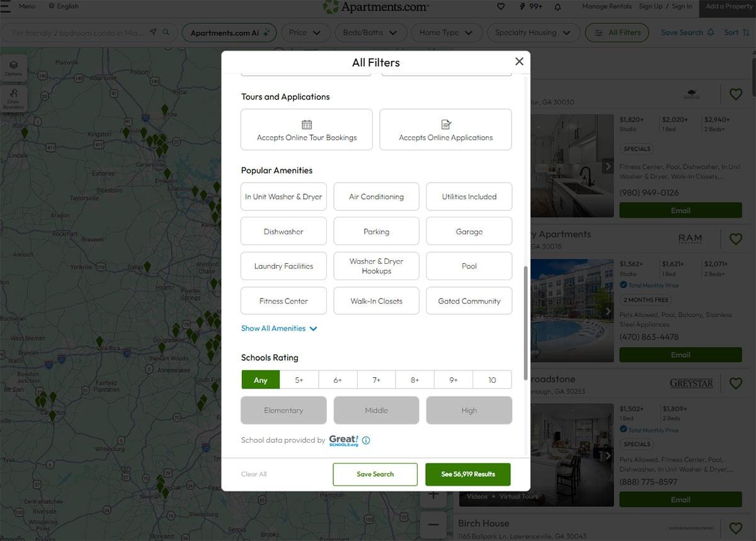Select 9+ schools rating

[454, 380]
